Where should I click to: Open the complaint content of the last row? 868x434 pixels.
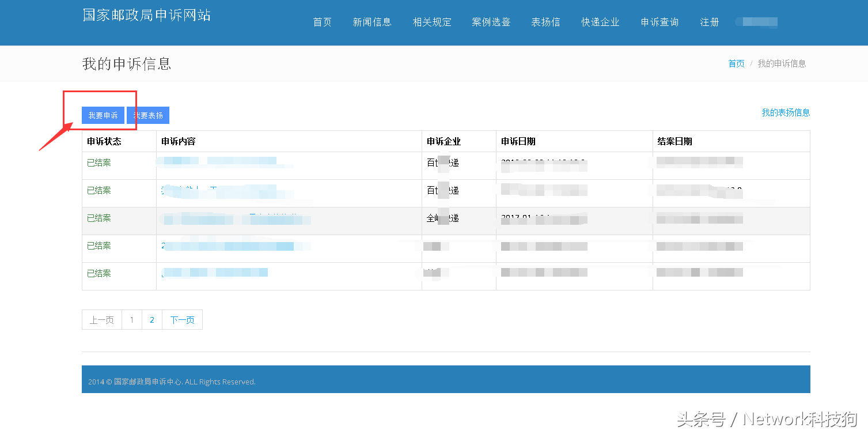(x=214, y=272)
